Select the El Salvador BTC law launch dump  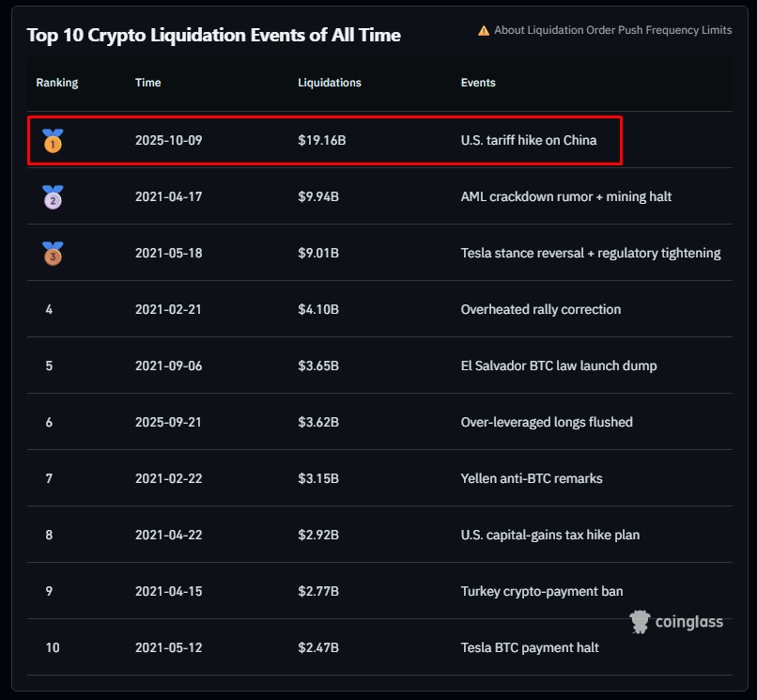(x=559, y=366)
